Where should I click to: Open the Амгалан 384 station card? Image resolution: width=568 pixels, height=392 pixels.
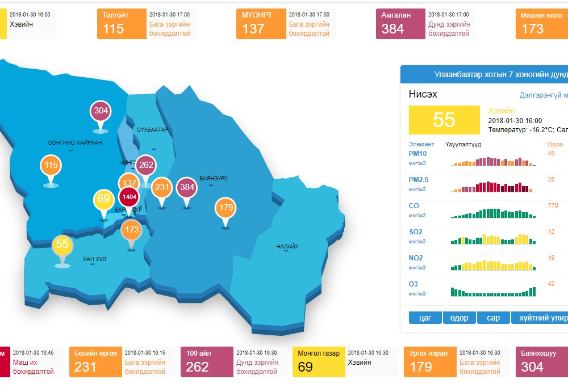tap(425, 24)
